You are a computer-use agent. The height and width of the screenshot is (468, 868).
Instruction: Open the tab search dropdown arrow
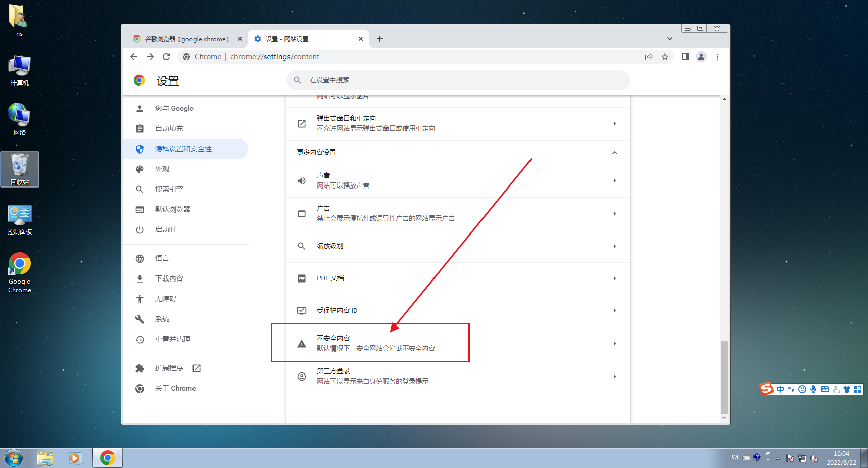(x=669, y=38)
